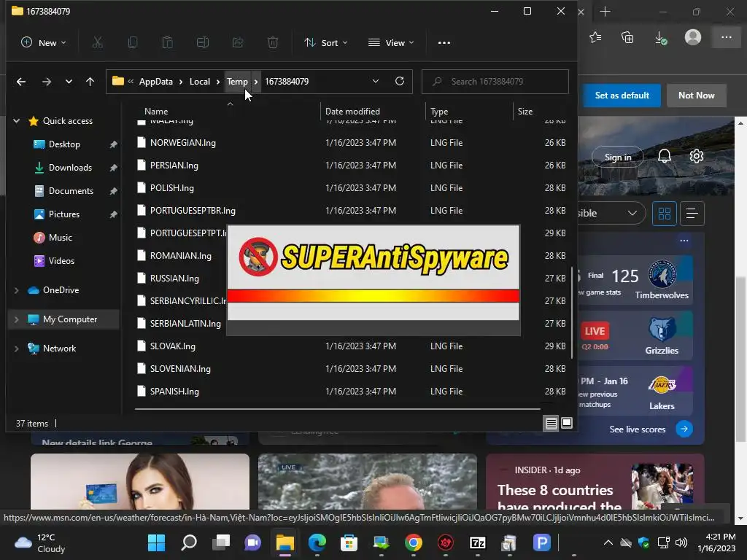Screen dimensions: 747x560
Task: Select the grid layout icon on MSN
Action: click(664, 214)
